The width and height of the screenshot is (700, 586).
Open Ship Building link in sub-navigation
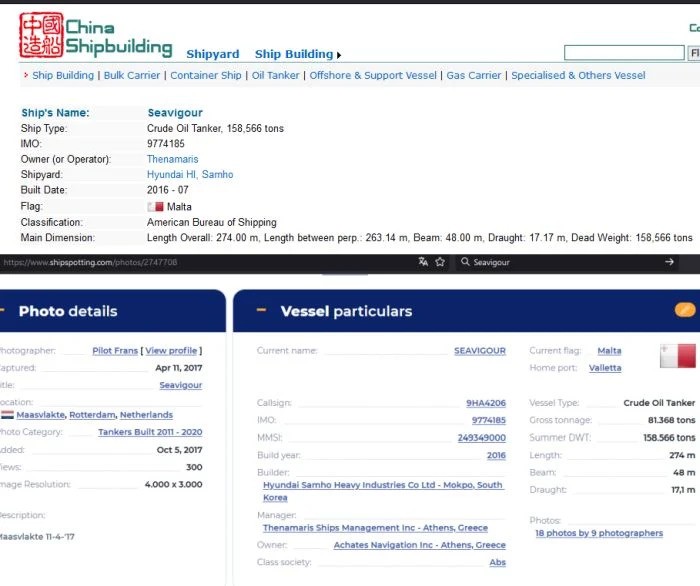63,75
